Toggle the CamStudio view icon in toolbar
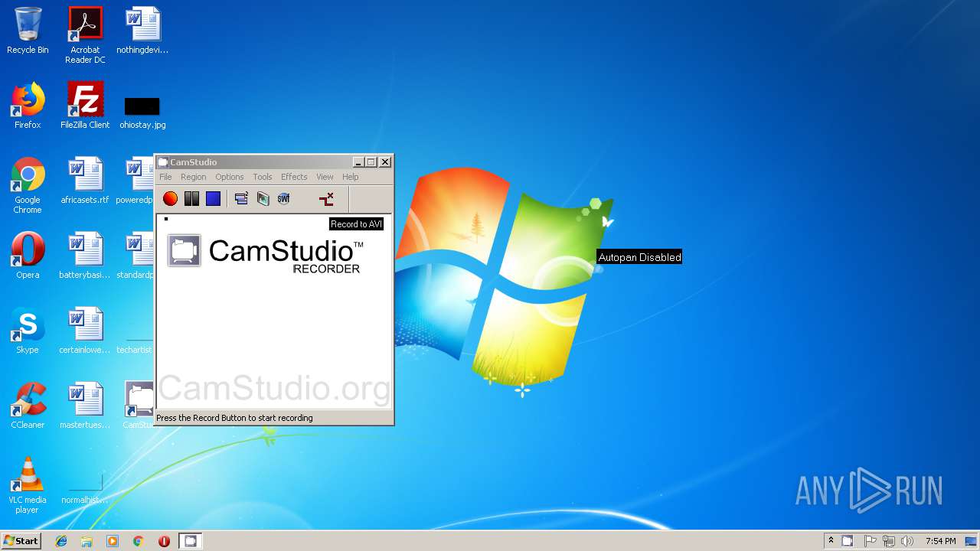The image size is (980, 551). click(x=241, y=199)
